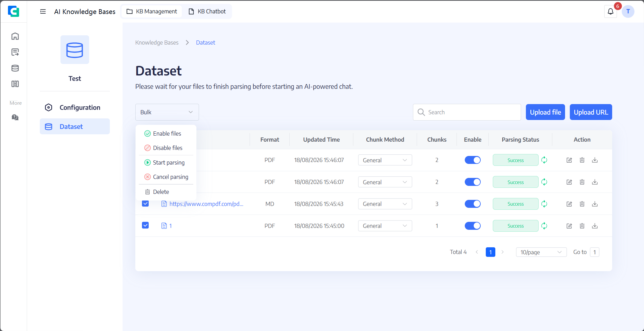
Task: Choose Disable files from Bulk menu
Action: [166, 148]
